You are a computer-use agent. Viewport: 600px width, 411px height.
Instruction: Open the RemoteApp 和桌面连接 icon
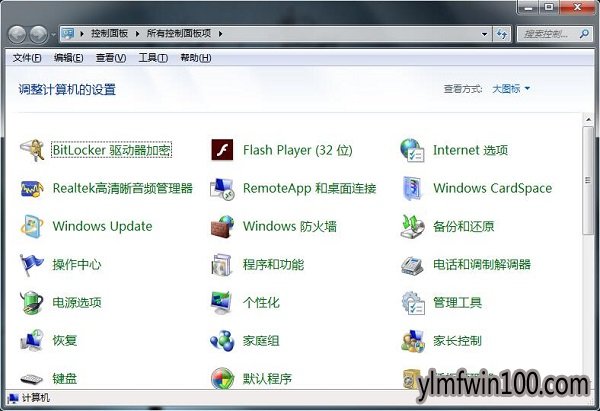pyautogui.click(x=222, y=188)
